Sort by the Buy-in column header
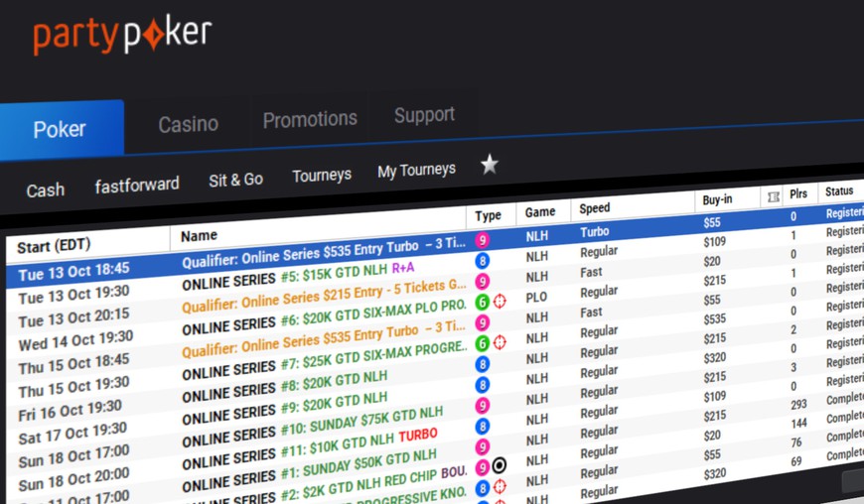The height and width of the screenshot is (504, 864). pos(717,199)
